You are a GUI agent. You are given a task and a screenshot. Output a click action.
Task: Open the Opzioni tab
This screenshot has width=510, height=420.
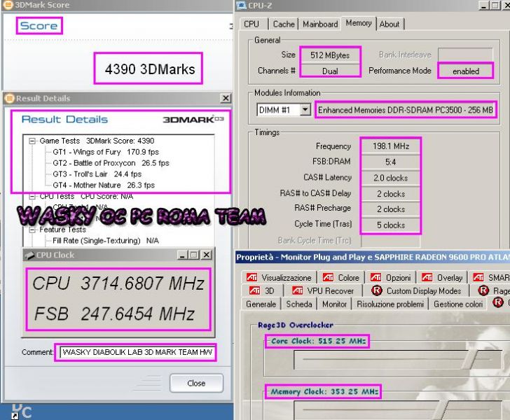coord(391,278)
